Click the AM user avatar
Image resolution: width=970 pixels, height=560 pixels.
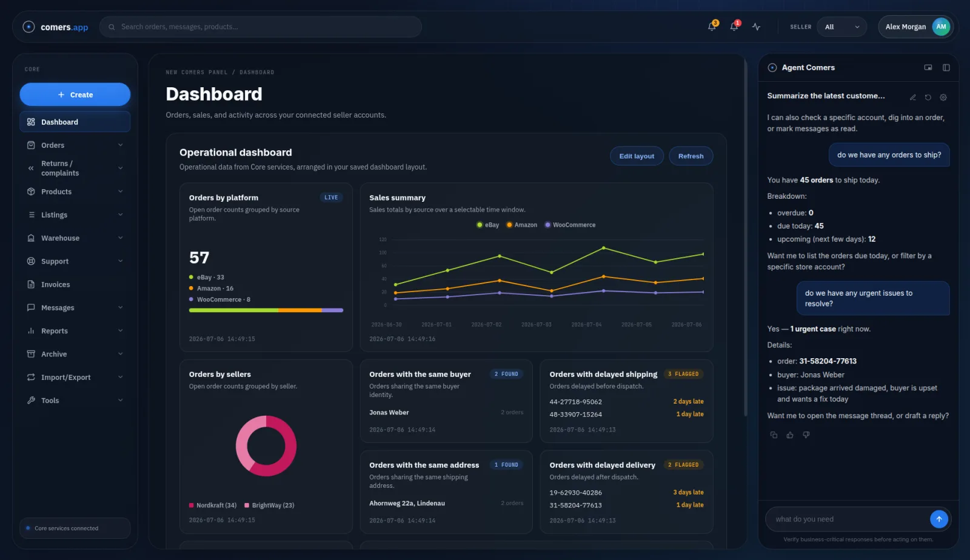tap(941, 27)
